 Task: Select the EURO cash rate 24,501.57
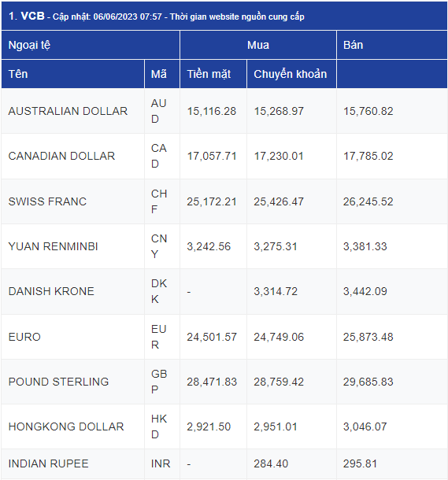(x=212, y=337)
